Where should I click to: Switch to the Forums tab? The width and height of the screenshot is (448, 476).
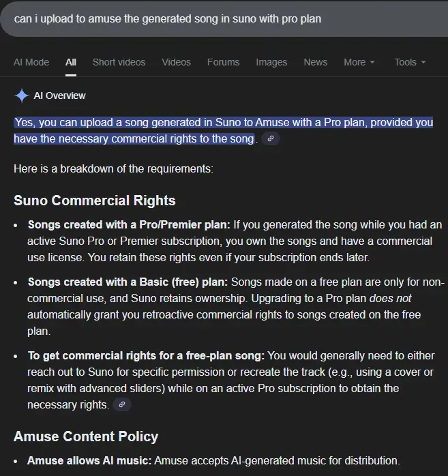(224, 62)
